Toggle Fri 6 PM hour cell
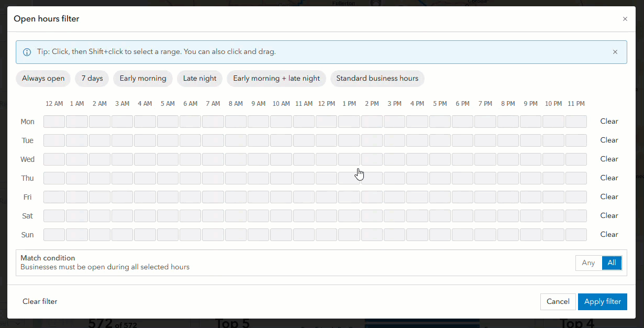Image resolution: width=644 pixels, height=328 pixels. coord(462,197)
